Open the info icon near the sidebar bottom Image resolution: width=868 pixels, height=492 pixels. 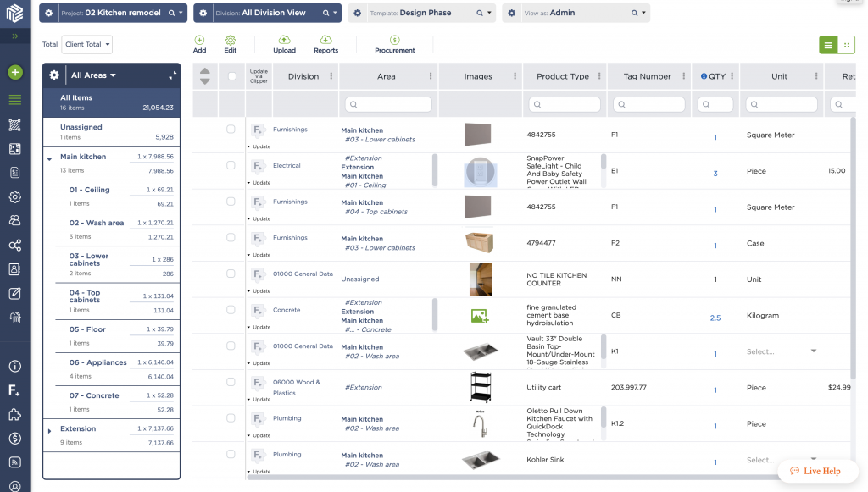(14, 366)
